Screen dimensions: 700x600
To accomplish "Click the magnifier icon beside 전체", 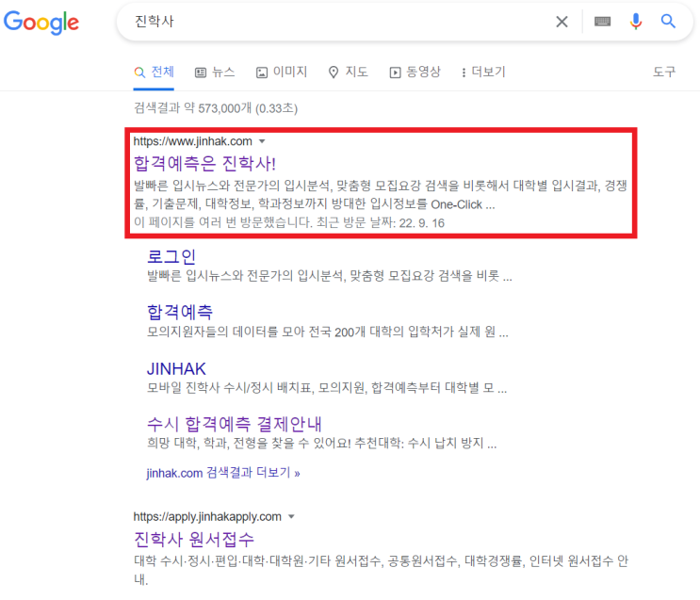I will coord(139,73).
